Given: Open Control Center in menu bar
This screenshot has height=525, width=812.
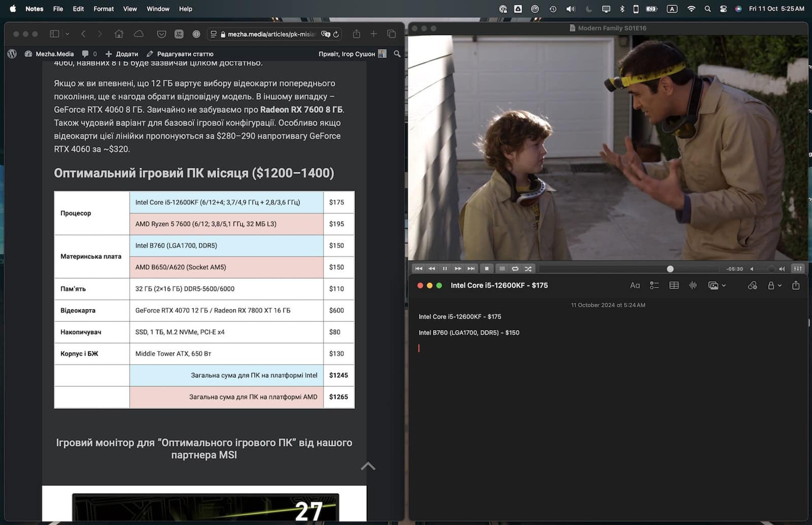Looking at the screenshot, I should pyautogui.click(x=723, y=8).
